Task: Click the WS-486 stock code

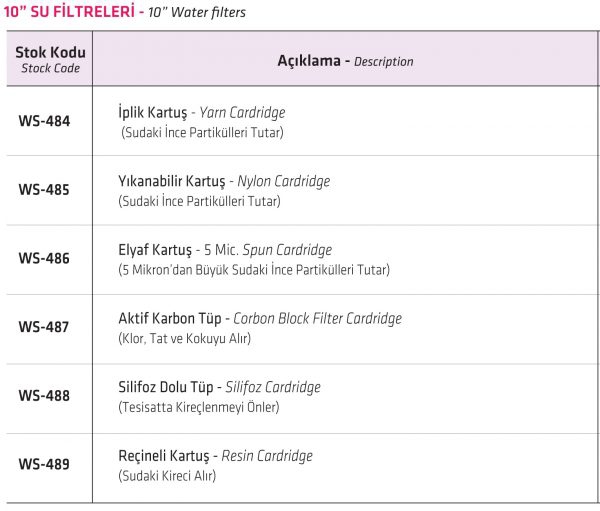Action: pyautogui.click(x=44, y=258)
